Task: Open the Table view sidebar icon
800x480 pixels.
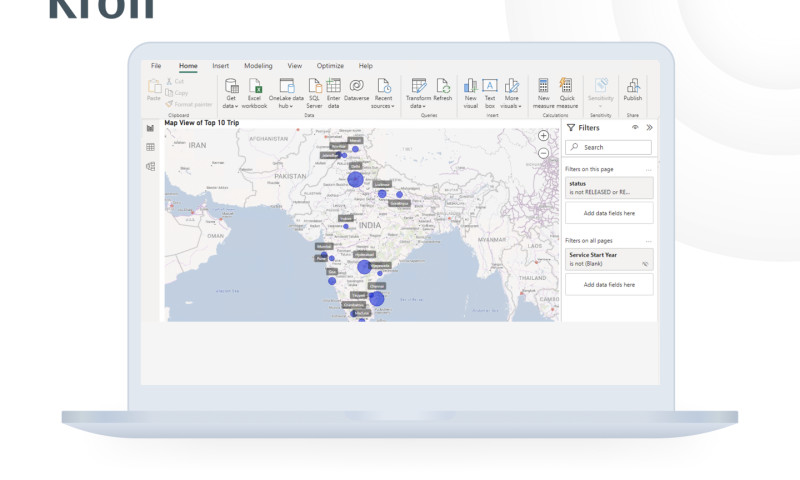Action: 150,147
